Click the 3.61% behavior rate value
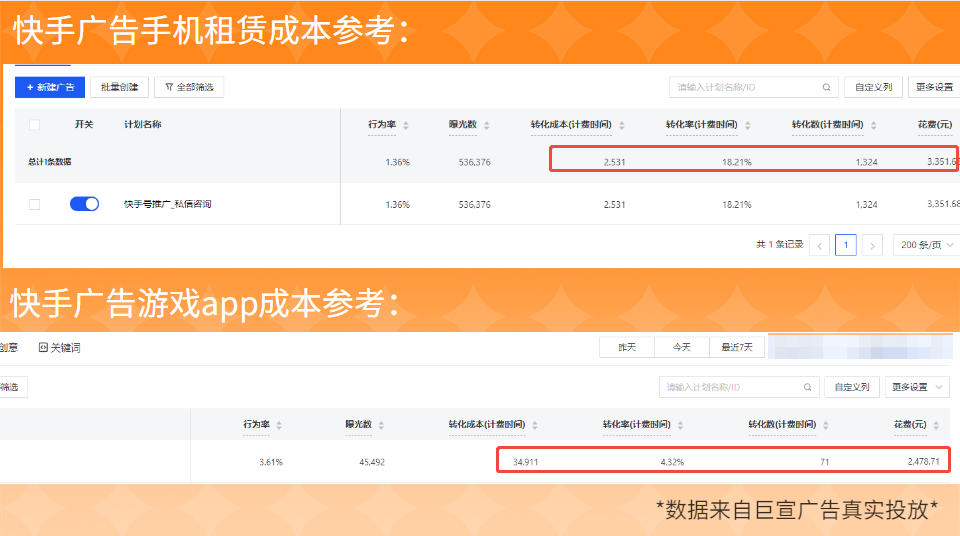 coord(271,462)
